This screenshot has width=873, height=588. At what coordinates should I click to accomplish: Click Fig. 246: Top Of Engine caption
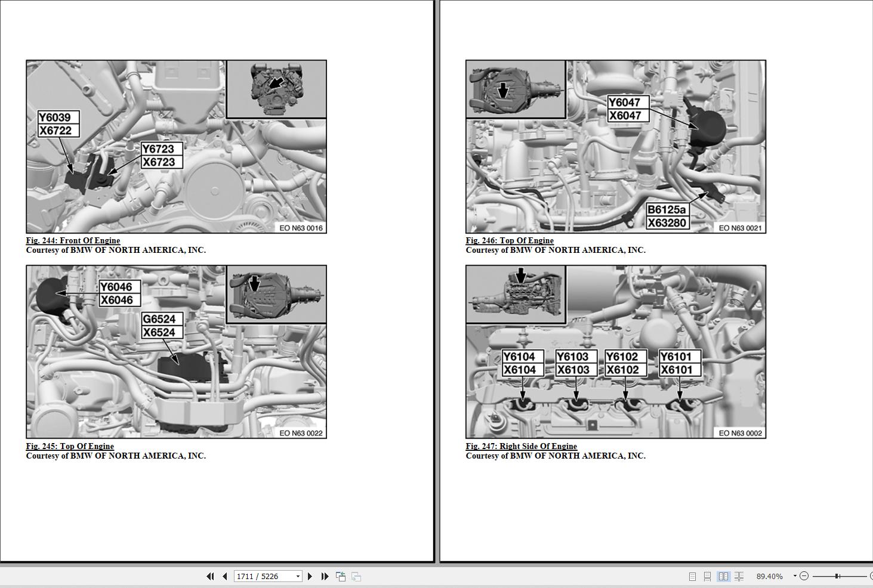[510, 241]
